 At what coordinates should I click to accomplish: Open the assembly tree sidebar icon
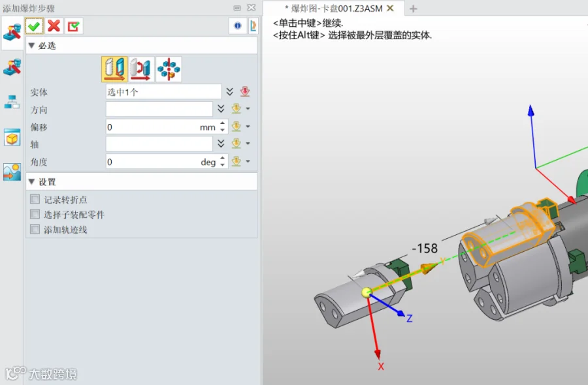12,102
